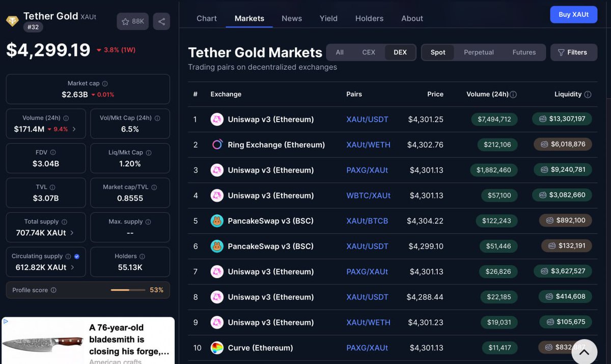Expand Circulating supply details arrow
The width and height of the screenshot is (611, 364).
tap(72, 267)
